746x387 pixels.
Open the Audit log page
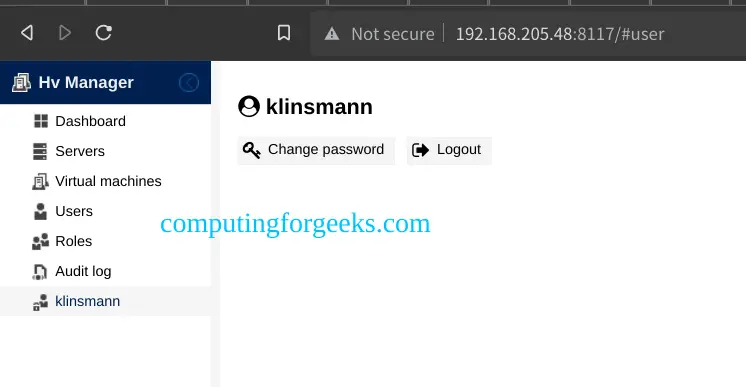pos(83,271)
